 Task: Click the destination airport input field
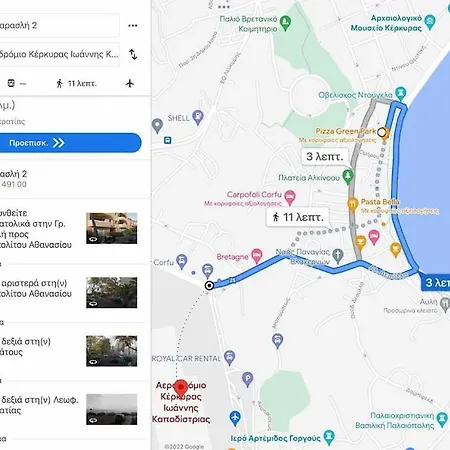click(59, 54)
